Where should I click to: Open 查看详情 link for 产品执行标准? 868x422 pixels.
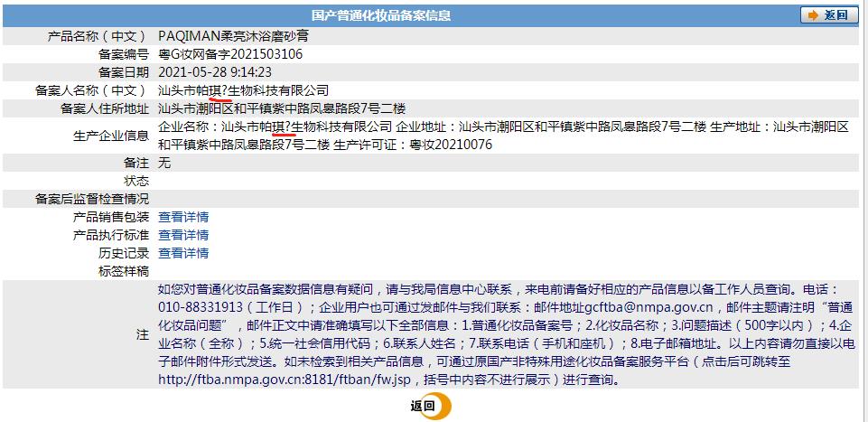[x=183, y=235]
